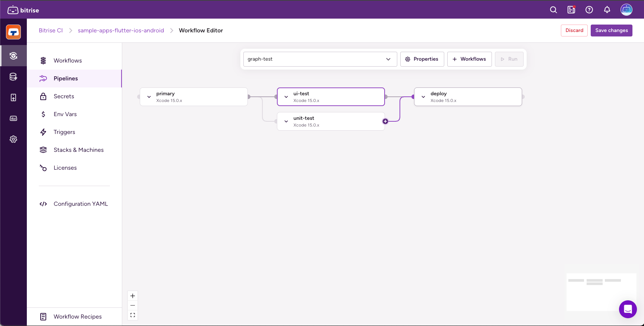Click the settings gear in left rail

point(13,139)
